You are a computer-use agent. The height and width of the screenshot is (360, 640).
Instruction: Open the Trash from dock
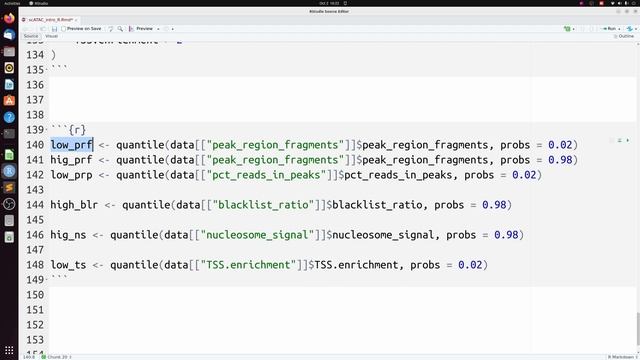click(x=9, y=237)
